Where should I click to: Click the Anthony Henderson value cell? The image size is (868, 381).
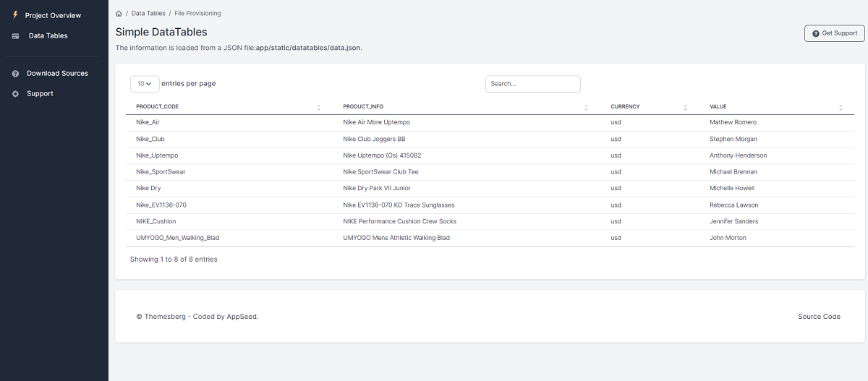point(739,155)
